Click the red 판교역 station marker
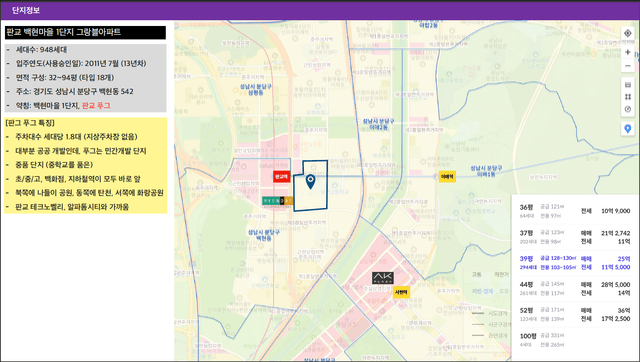This screenshot has width=640, height=362. (282, 177)
